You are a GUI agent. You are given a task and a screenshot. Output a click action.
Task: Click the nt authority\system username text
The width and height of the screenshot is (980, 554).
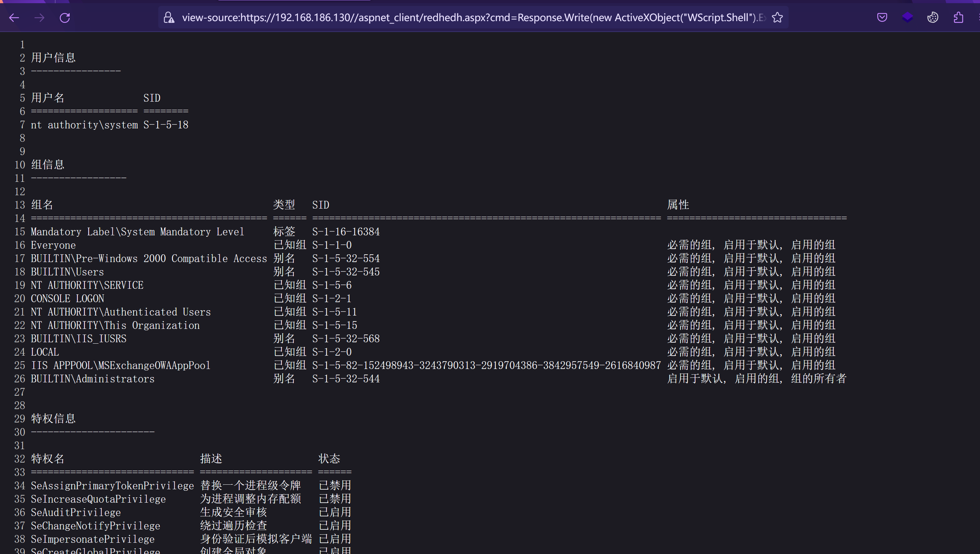point(84,125)
